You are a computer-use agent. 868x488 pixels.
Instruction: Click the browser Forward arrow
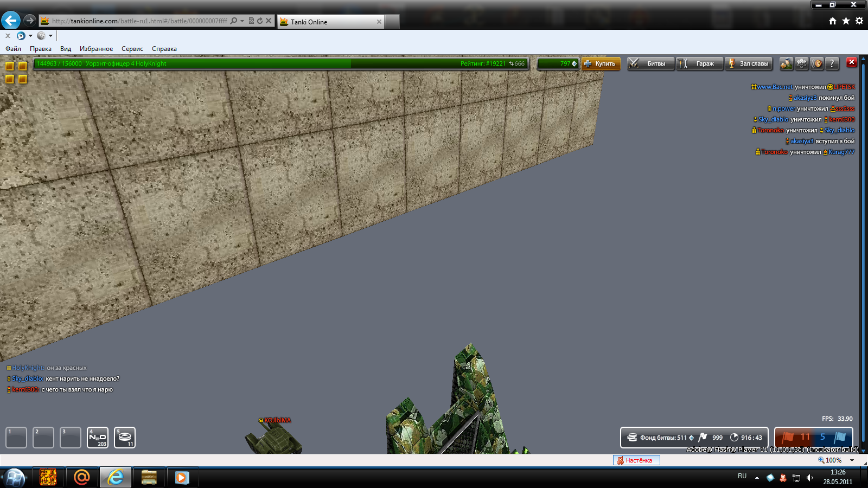click(x=30, y=21)
